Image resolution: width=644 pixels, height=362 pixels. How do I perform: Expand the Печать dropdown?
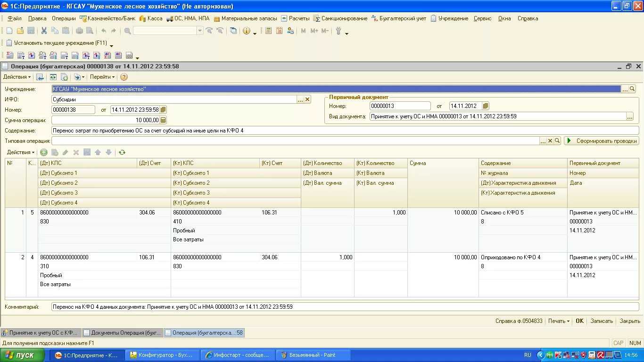[559, 321]
